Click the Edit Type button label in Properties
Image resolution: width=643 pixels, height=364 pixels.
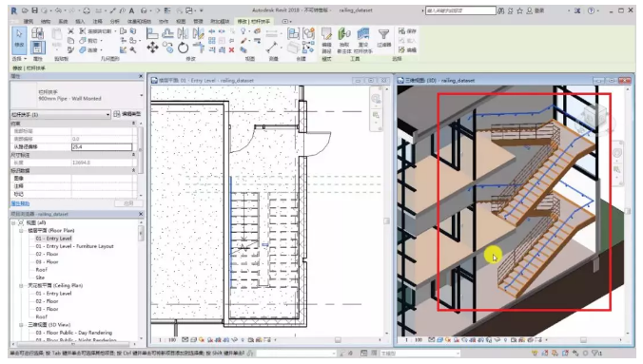click(131, 114)
